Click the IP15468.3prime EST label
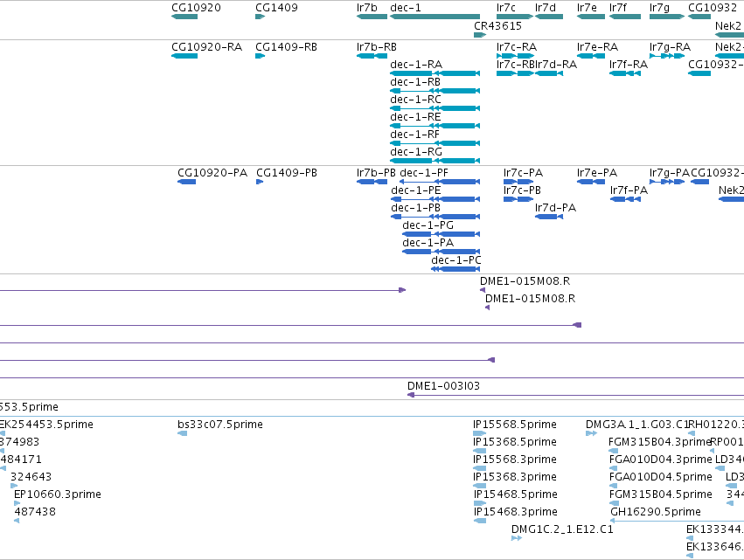Viewport: 744px width, 560px height. pos(516,513)
